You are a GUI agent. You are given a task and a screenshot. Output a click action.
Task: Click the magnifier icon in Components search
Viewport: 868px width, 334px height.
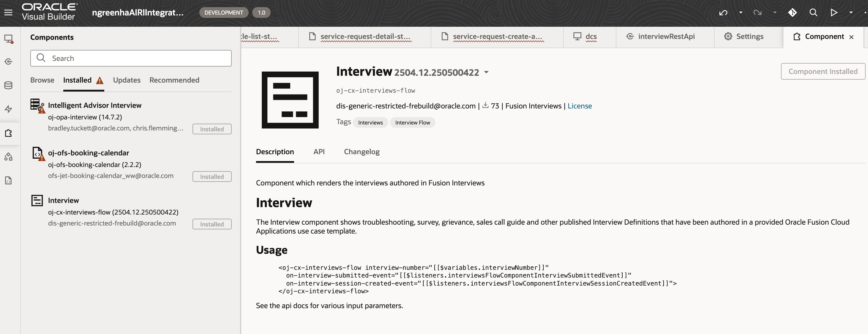[41, 58]
